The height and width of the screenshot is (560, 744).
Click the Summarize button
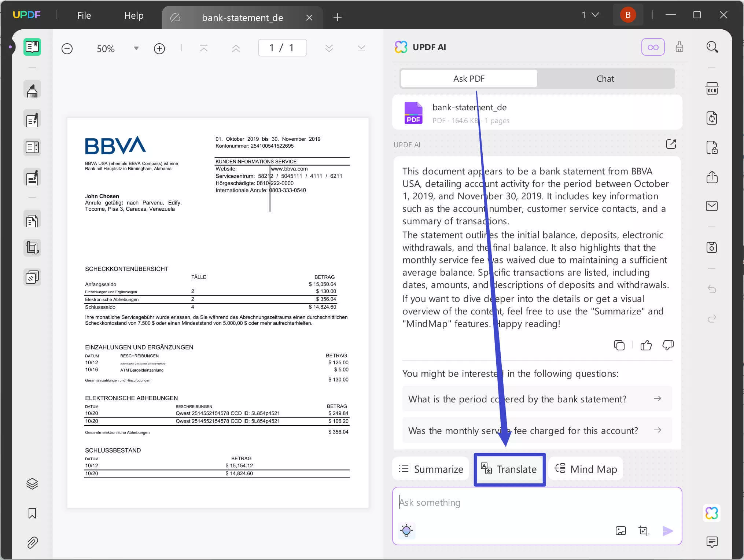coord(431,469)
